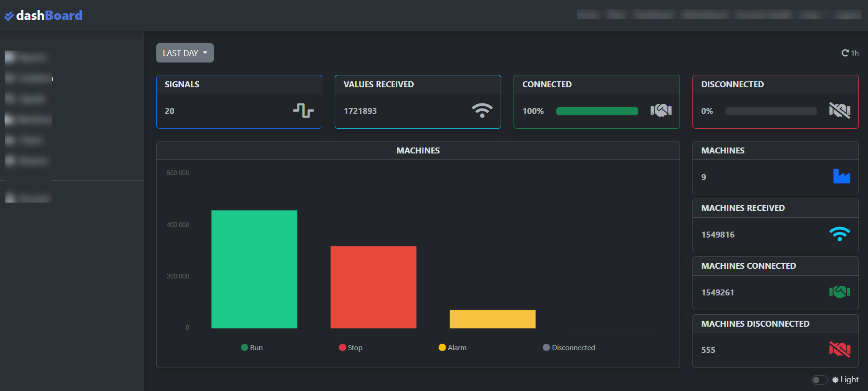868x391 pixels.
Task: Click the CONNECTED 100% value
Action: pyautogui.click(x=533, y=111)
